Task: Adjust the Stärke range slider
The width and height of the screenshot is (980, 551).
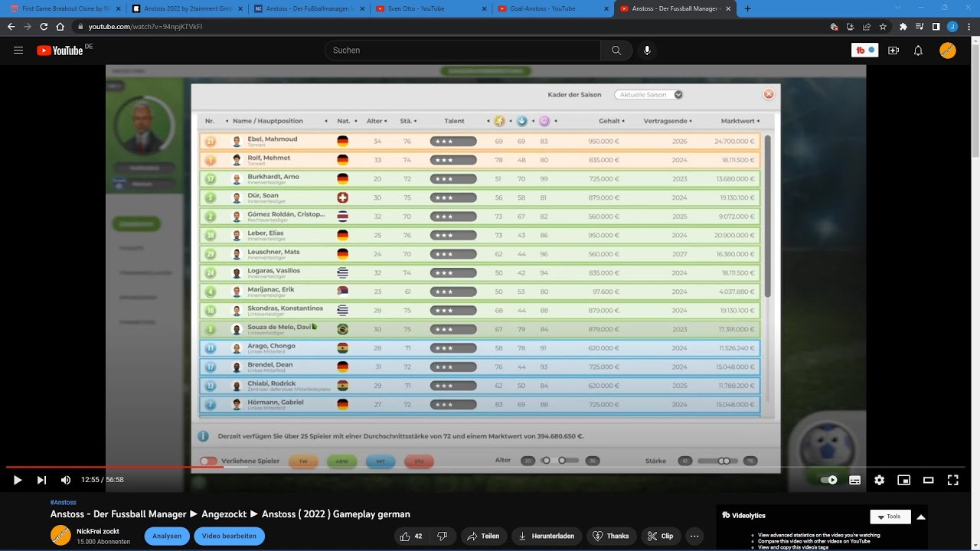Action: [717, 461]
